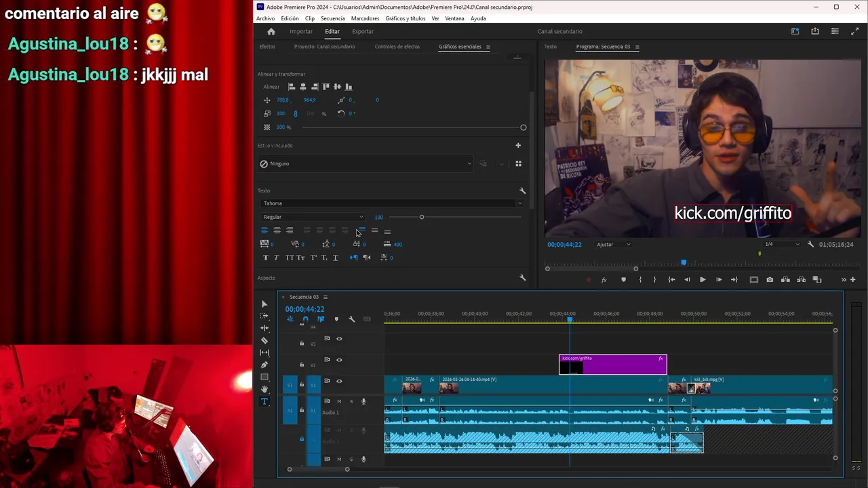The height and width of the screenshot is (488, 868).
Task: Align text right in Texto section
Action: 290,230
